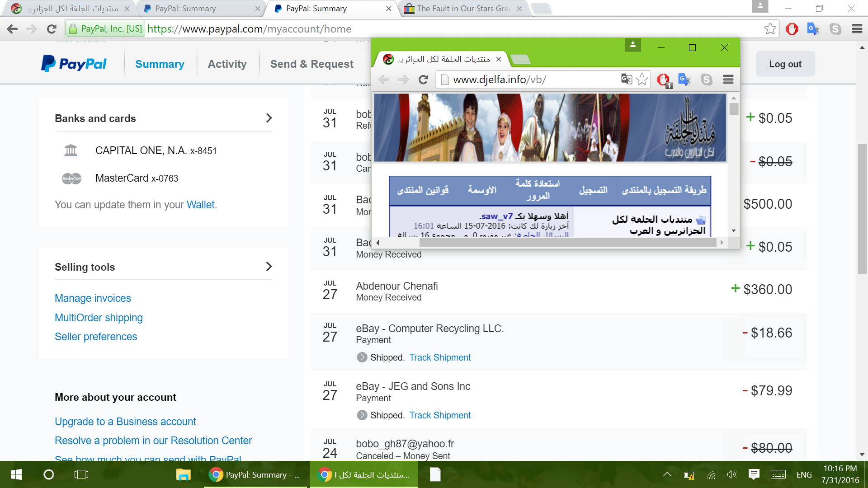Click shipped status icon for Computer Recycling payment
This screenshot has width=868, height=488.
click(362, 357)
